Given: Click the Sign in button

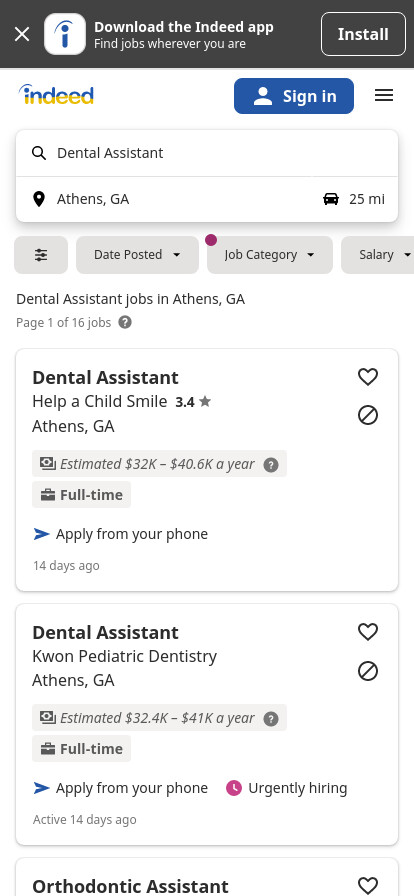Looking at the screenshot, I should coord(294,96).
